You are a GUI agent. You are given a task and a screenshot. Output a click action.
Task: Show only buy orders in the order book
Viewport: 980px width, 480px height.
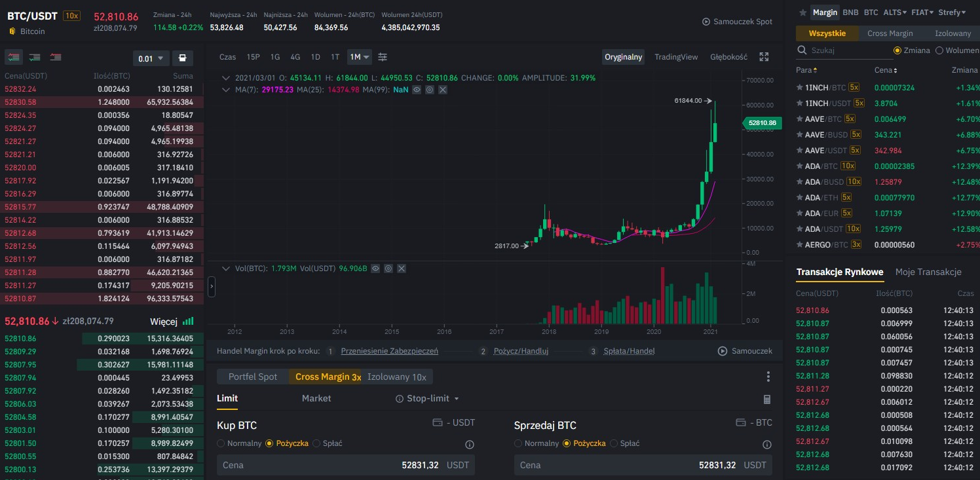tap(35, 58)
